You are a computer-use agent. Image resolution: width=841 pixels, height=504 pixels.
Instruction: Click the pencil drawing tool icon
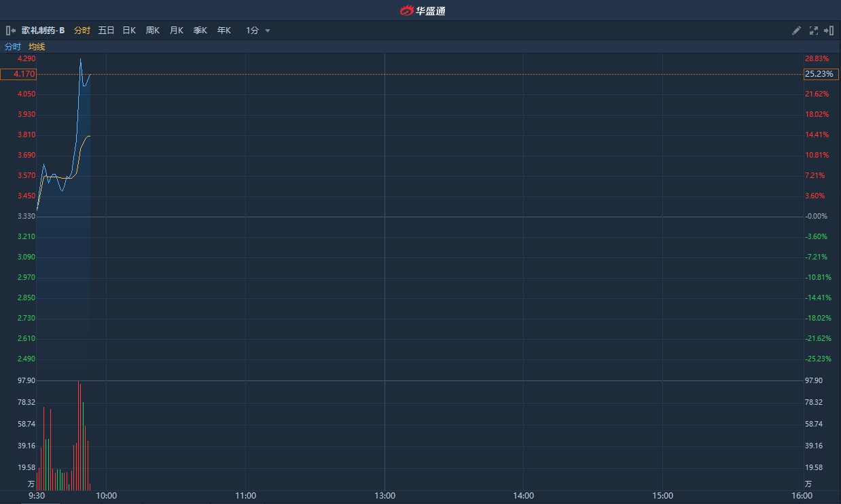point(797,31)
